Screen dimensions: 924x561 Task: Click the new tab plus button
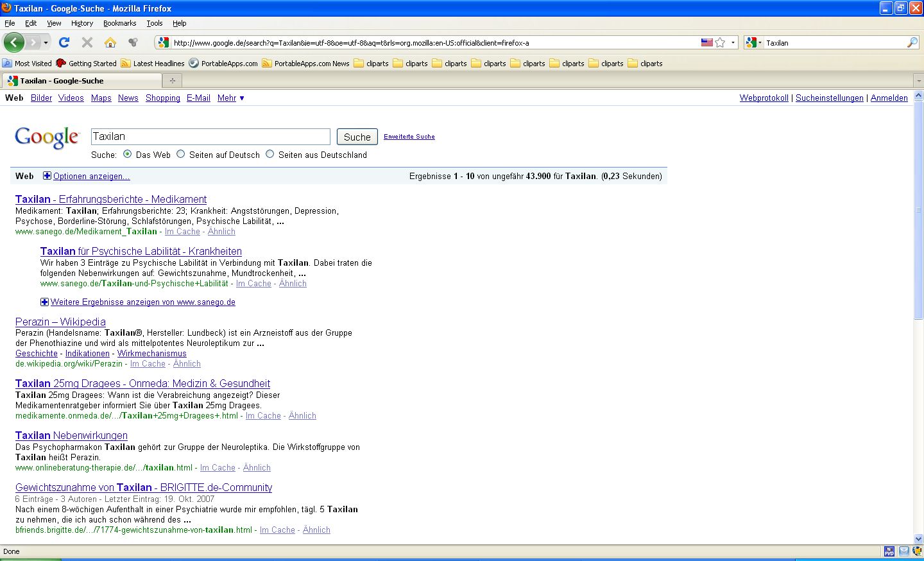(172, 81)
